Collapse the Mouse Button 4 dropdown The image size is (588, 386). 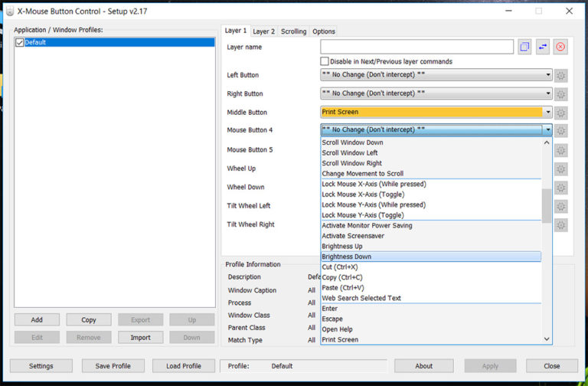pos(436,129)
